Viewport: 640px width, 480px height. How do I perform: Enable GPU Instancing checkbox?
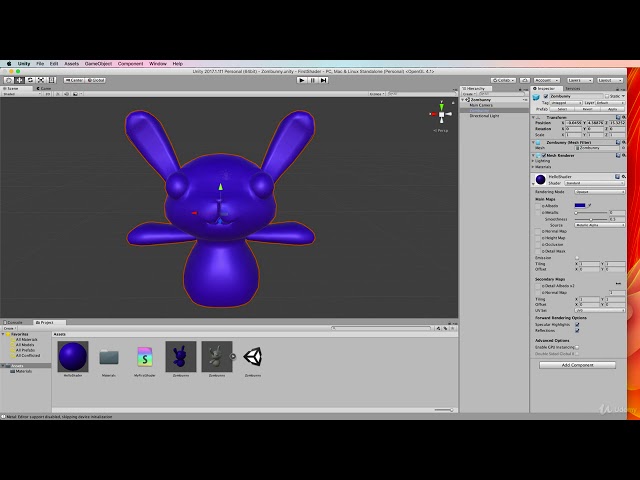(577, 347)
